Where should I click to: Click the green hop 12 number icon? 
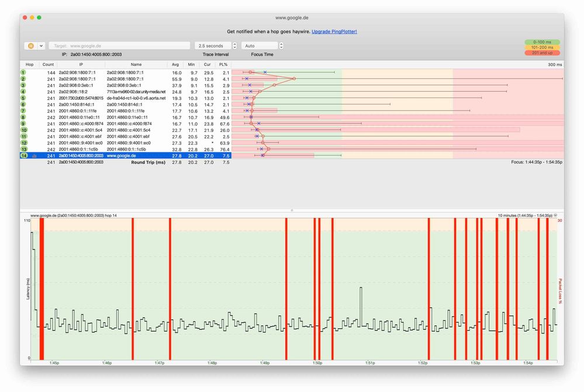24,143
